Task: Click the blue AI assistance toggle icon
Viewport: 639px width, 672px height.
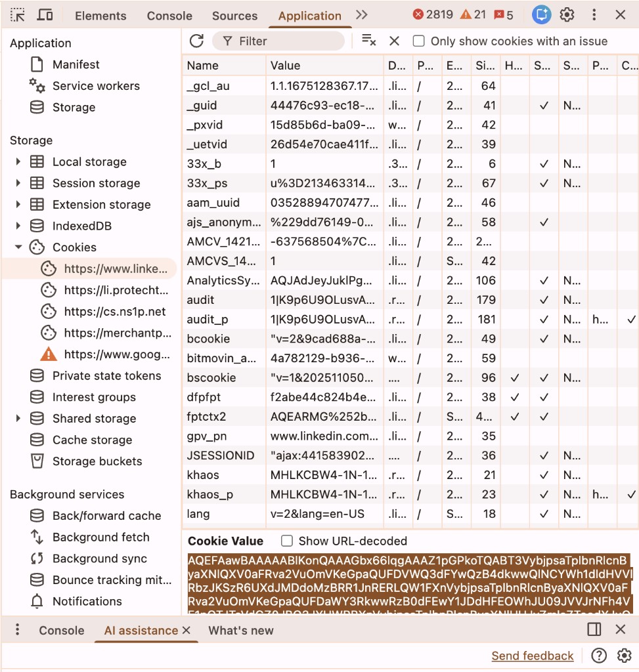Action: coord(541,14)
